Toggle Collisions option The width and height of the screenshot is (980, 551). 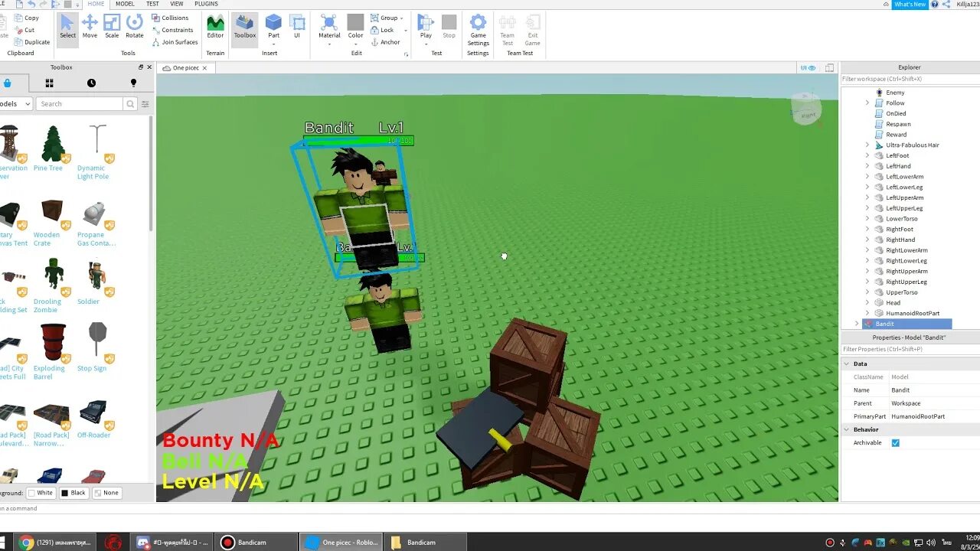pos(169,18)
